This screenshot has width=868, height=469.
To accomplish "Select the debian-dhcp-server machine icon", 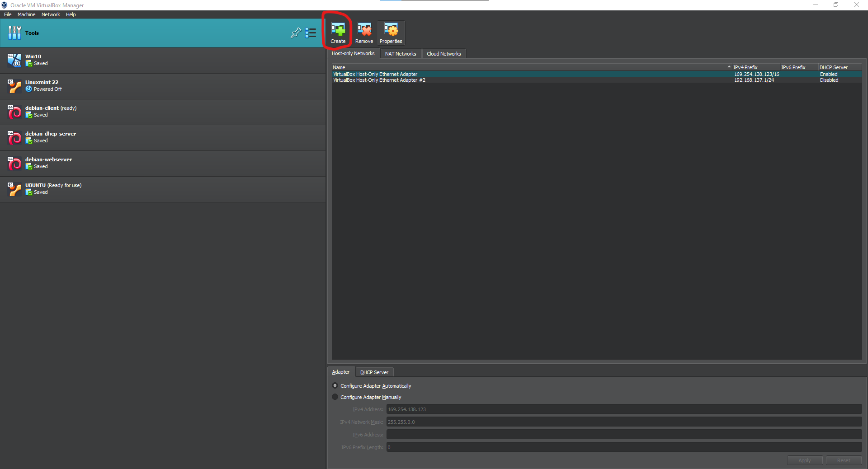I will tap(14, 137).
